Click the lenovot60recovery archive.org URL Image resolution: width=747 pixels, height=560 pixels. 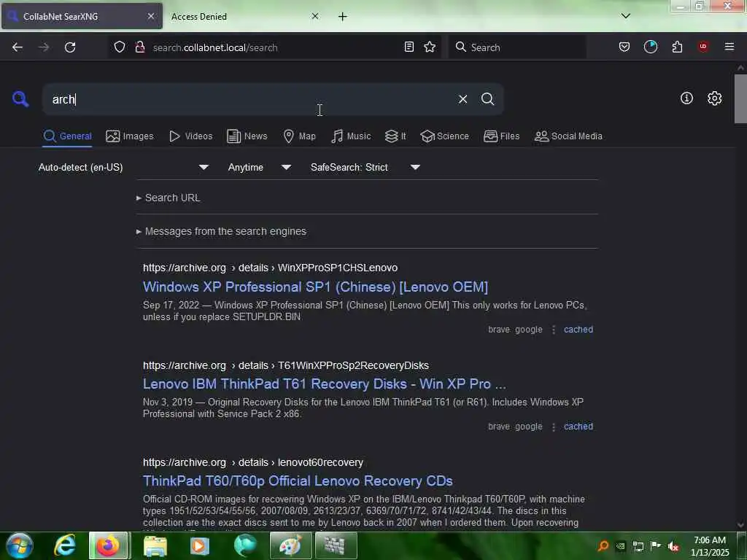tap(253, 462)
